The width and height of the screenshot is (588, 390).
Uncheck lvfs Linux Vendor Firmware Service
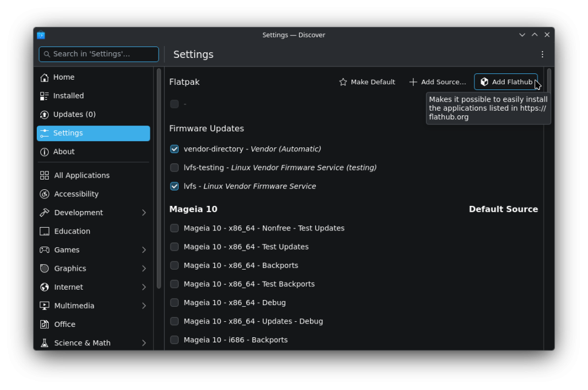pos(175,186)
